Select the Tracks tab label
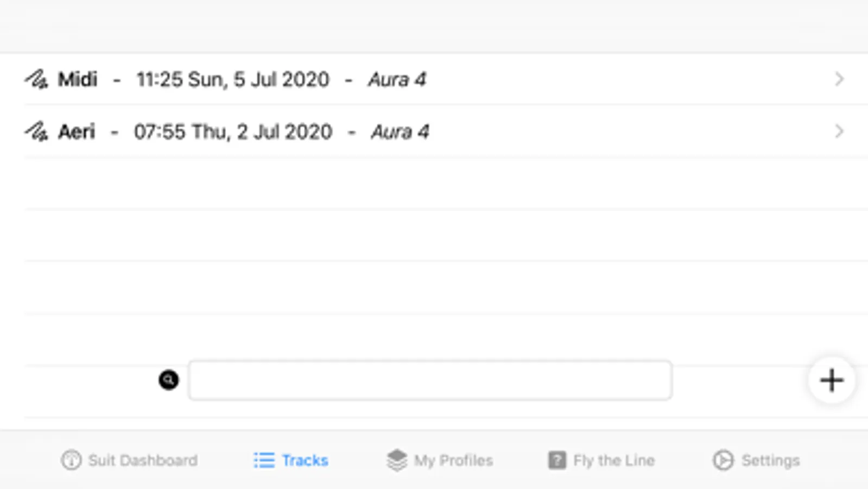868x489 pixels. coord(305,460)
